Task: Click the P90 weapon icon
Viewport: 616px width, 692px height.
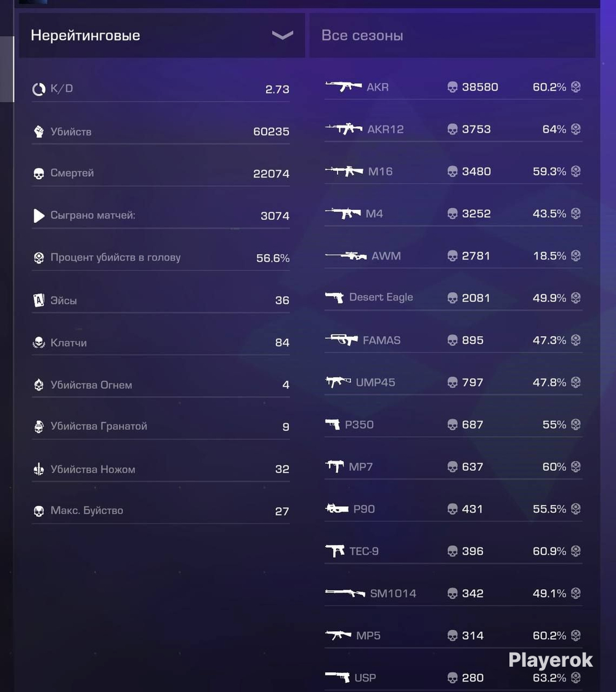Action: [337, 509]
